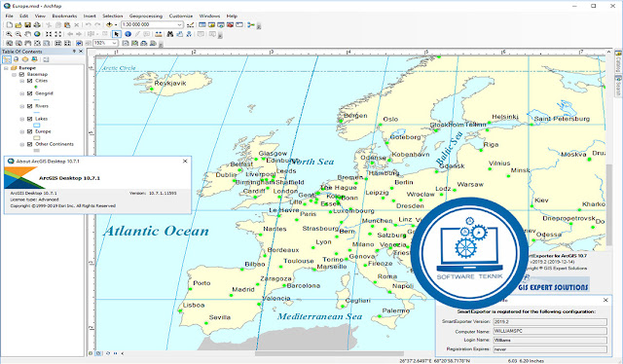Uncheck the Europe polygon layer

pyautogui.click(x=29, y=131)
